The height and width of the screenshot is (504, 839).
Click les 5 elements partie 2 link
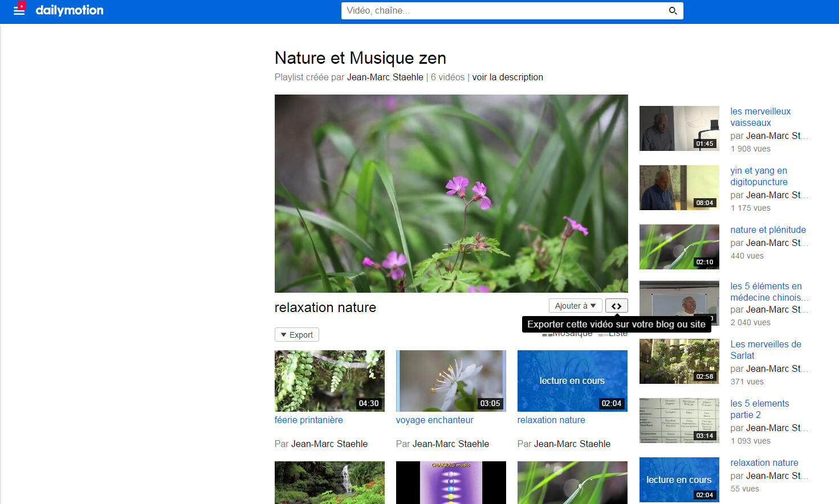[759, 409]
